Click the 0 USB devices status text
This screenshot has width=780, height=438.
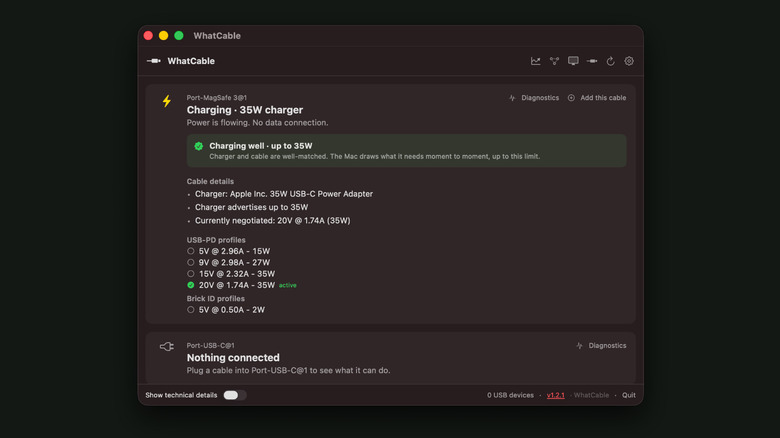pos(510,395)
